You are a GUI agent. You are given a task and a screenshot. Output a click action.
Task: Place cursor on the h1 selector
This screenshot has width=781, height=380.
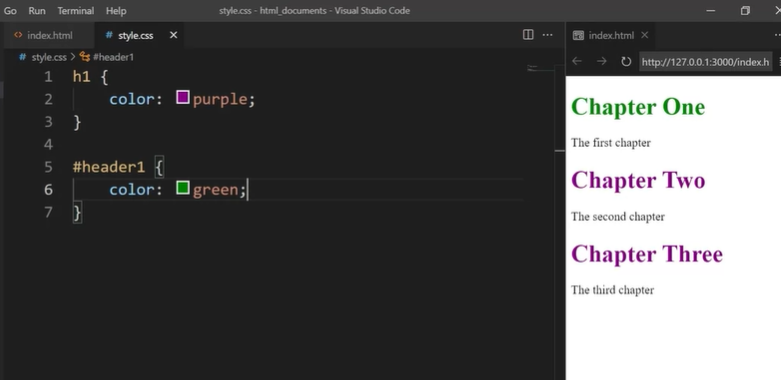tap(82, 77)
